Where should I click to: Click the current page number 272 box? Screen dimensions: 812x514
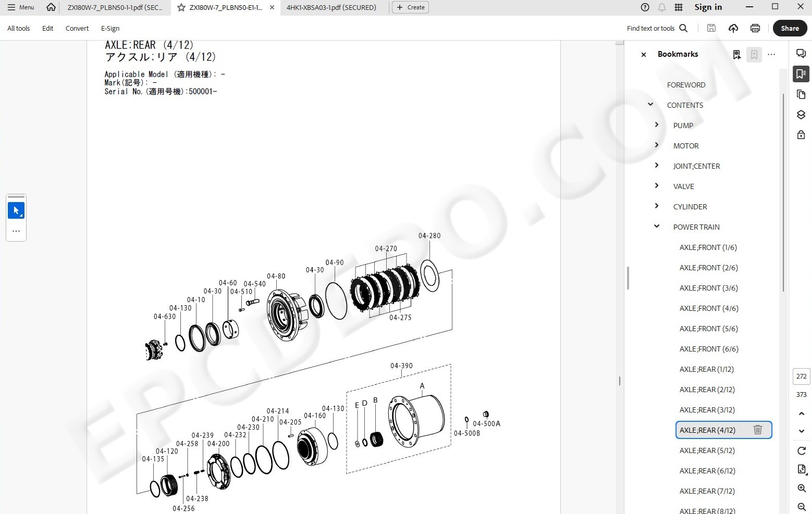(802, 376)
